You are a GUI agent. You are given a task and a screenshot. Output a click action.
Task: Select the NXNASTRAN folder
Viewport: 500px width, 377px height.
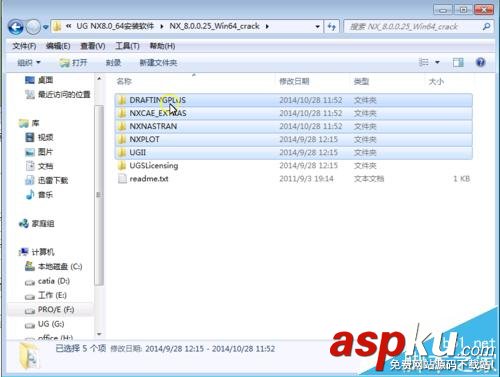coord(294,126)
